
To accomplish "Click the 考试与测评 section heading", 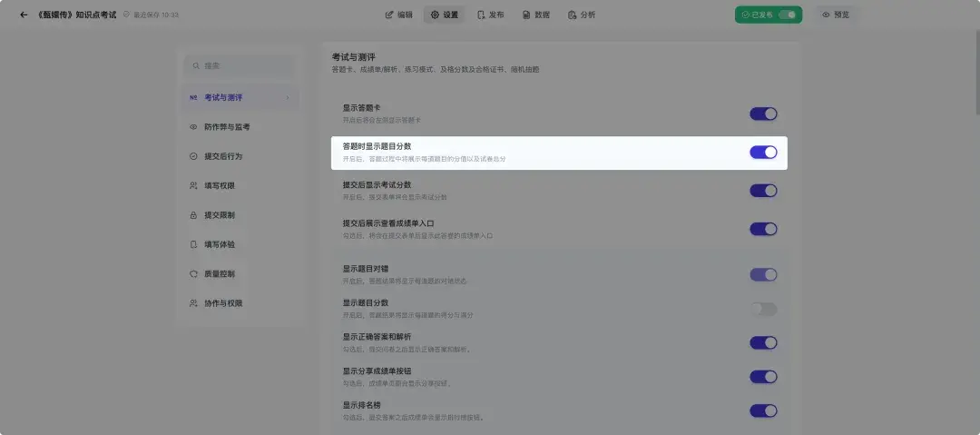I will 354,57.
